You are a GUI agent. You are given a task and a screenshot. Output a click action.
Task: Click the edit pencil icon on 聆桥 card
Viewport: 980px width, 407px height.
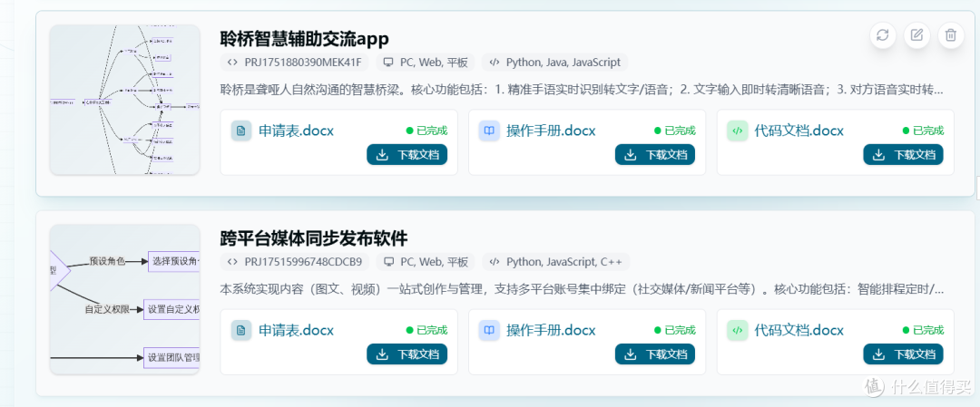916,35
